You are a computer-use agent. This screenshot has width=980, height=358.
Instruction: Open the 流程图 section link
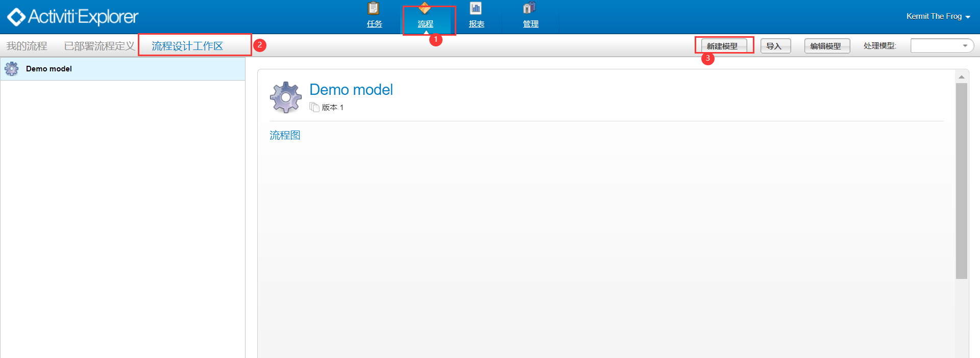pos(285,135)
